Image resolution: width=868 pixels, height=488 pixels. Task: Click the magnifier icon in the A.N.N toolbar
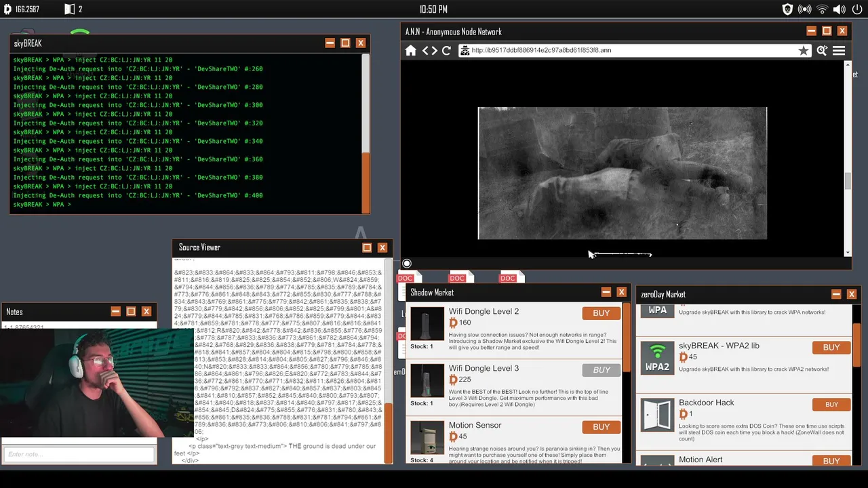822,51
